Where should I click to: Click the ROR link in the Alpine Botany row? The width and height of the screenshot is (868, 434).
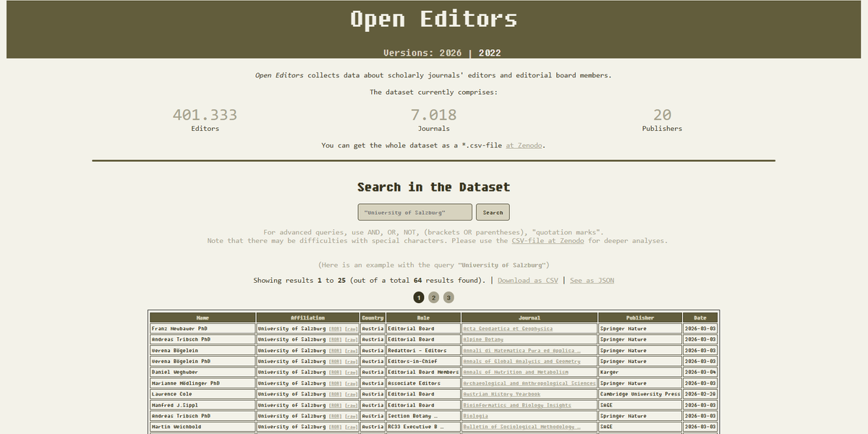tap(336, 339)
